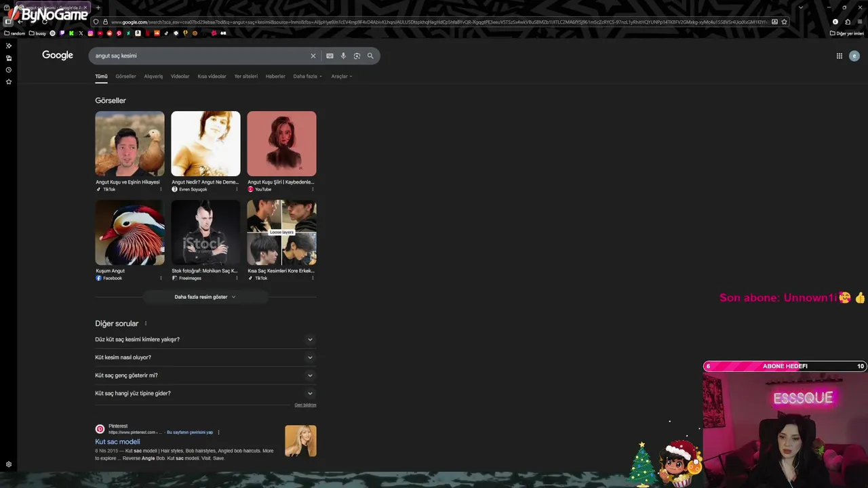Expand Küt saç genç gösterir mi

(x=205, y=375)
